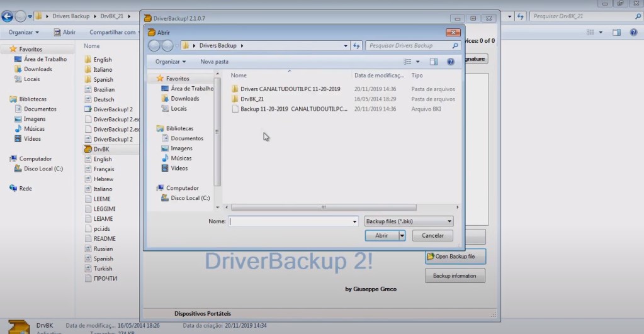Select Músicas in dialog navigation pane

click(x=181, y=159)
